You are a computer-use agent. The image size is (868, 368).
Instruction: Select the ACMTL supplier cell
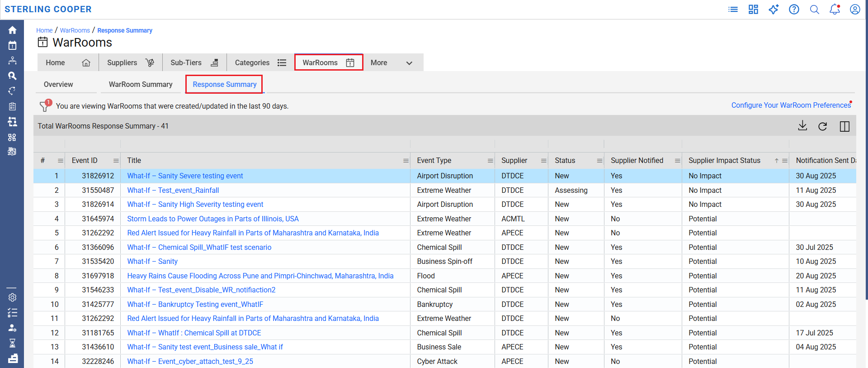click(521, 219)
